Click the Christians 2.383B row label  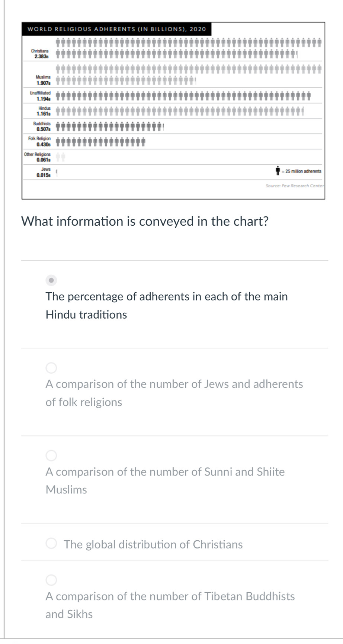[x=40, y=54]
